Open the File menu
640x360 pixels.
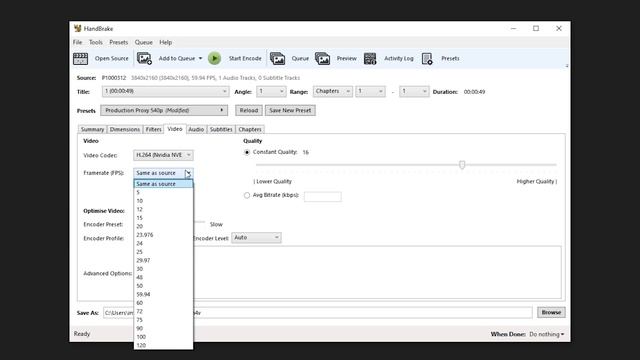(78, 42)
